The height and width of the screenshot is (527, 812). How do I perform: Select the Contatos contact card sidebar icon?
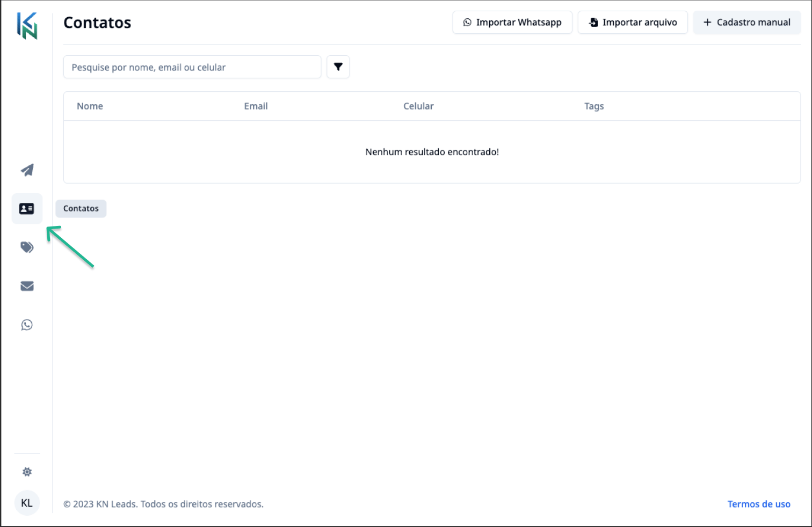click(27, 208)
